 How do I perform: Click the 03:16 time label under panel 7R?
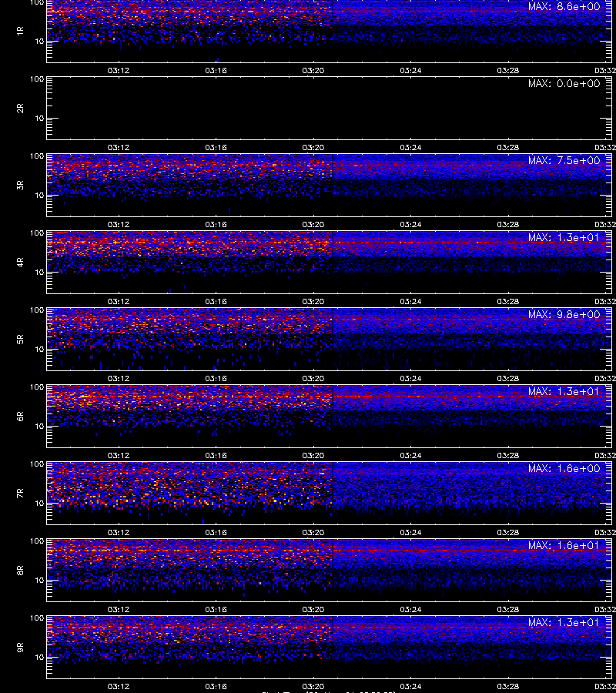tap(216, 533)
